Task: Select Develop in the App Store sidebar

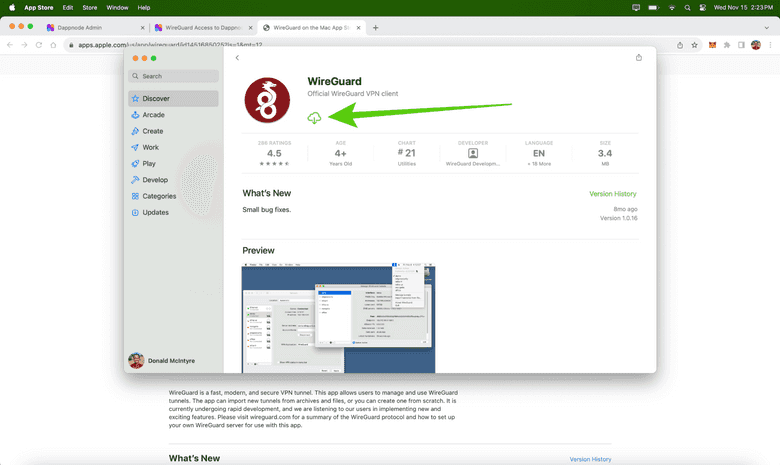Action: click(x=155, y=180)
